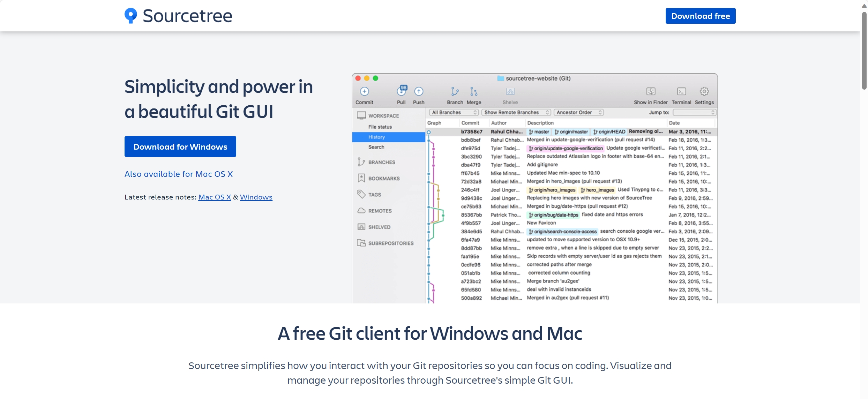This screenshot has width=868, height=399.
Task: Open the Terminal icon in toolbar
Action: coord(681,91)
